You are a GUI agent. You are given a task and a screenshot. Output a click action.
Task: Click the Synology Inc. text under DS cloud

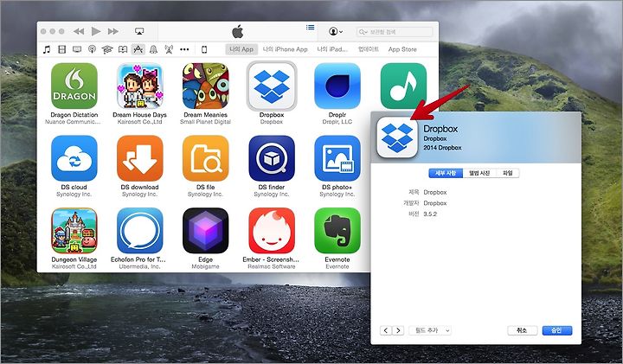74,195
